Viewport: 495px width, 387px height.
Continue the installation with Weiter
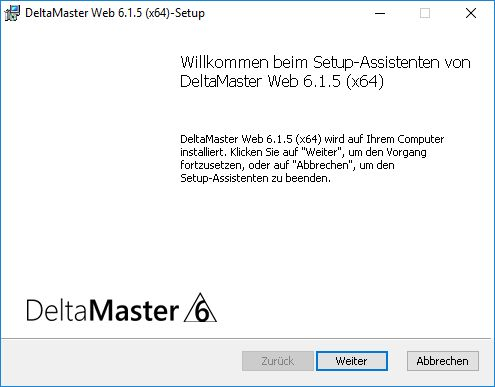[352, 361]
